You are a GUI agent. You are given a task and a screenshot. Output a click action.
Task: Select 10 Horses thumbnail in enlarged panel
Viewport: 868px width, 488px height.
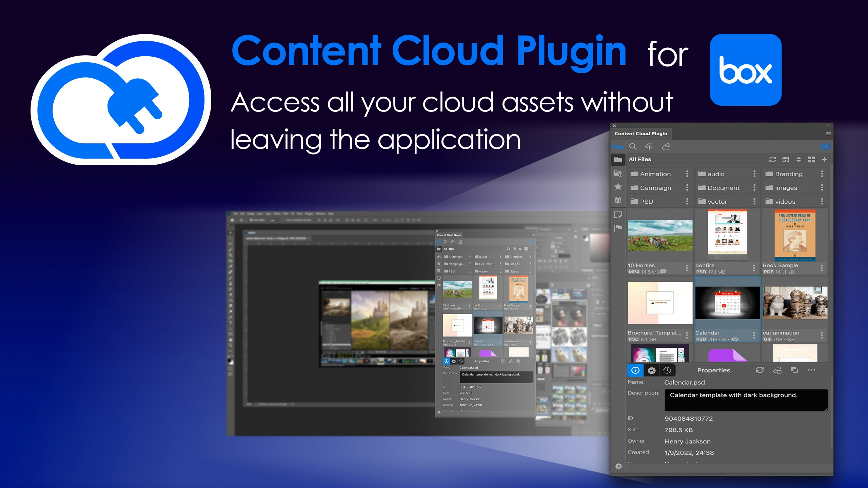coord(660,236)
